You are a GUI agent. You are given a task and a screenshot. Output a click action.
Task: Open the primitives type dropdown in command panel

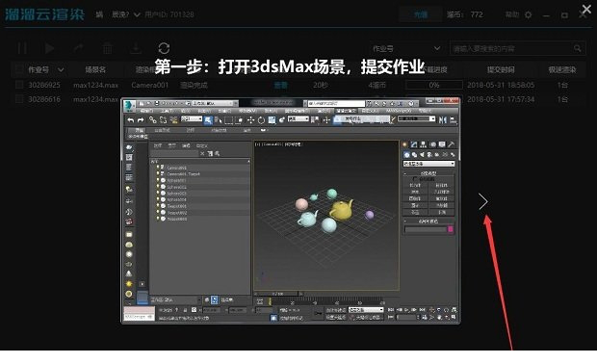click(x=428, y=164)
